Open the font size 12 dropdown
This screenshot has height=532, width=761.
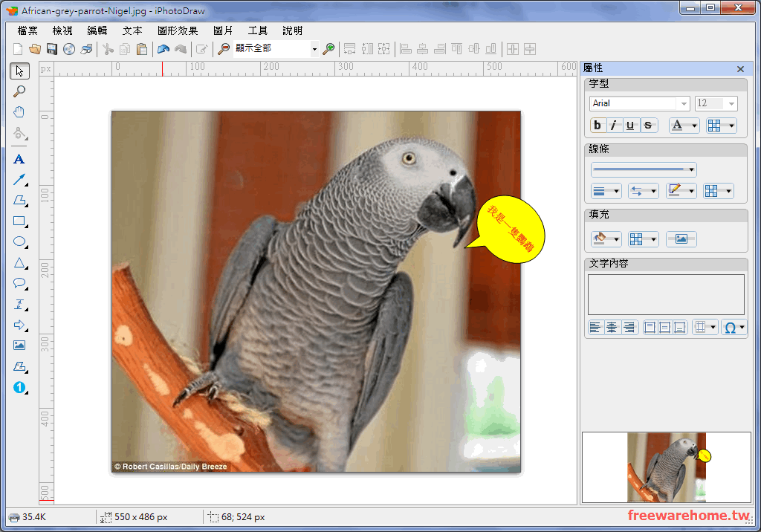click(x=731, y=103)
